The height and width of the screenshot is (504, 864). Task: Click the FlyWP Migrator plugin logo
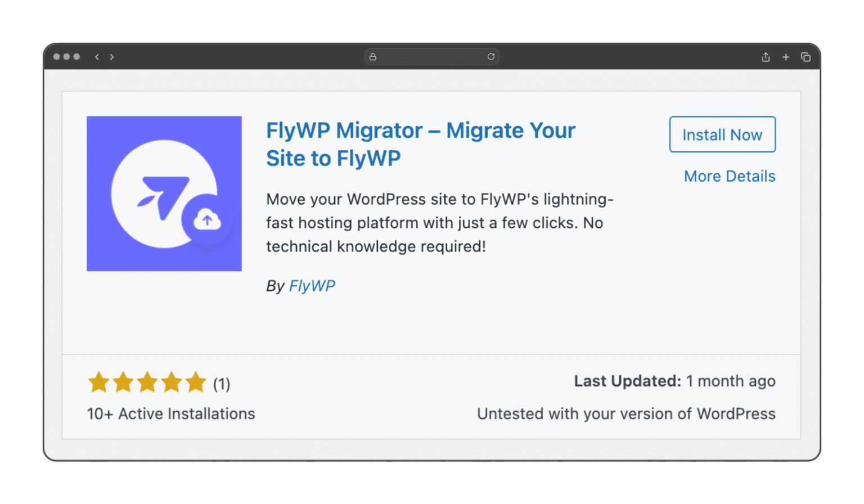[164, 193]
